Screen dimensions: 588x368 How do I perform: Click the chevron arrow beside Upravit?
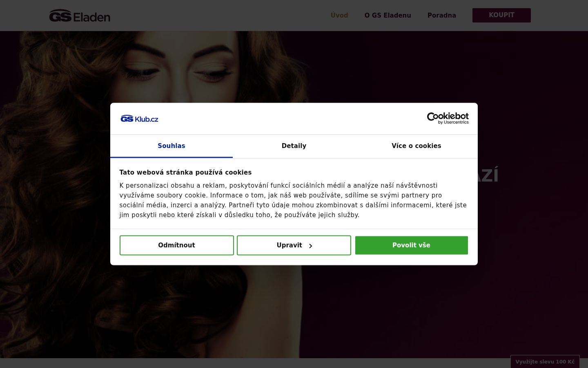pyautogui.click(x=310, y=246)
